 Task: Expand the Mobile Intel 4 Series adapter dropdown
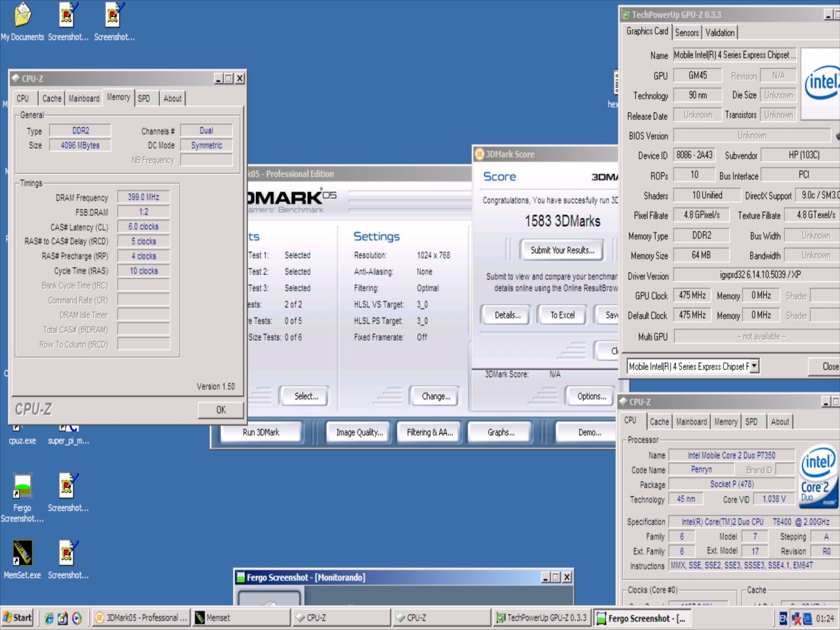click(754, 366)
